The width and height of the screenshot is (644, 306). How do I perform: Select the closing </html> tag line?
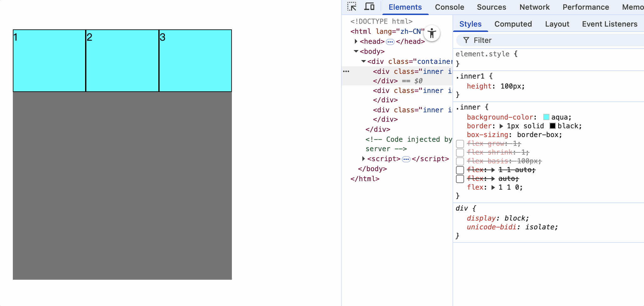(365, 179)
